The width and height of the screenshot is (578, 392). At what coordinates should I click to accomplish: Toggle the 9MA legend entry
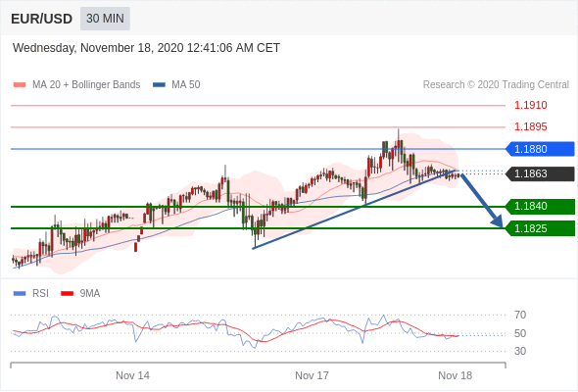(x=80, y=294)
